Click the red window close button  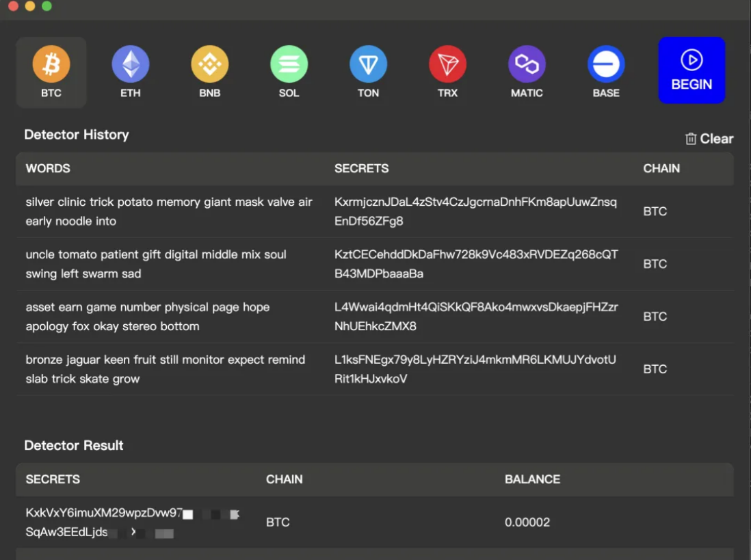click(x=14, y=5)
